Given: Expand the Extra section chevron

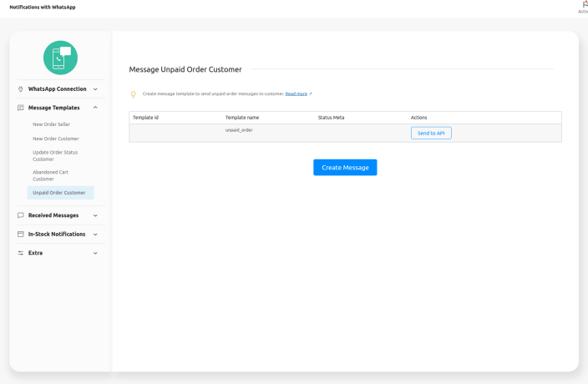Looking at the screenshot, I should pyautogui.click(x=95, y=253).
